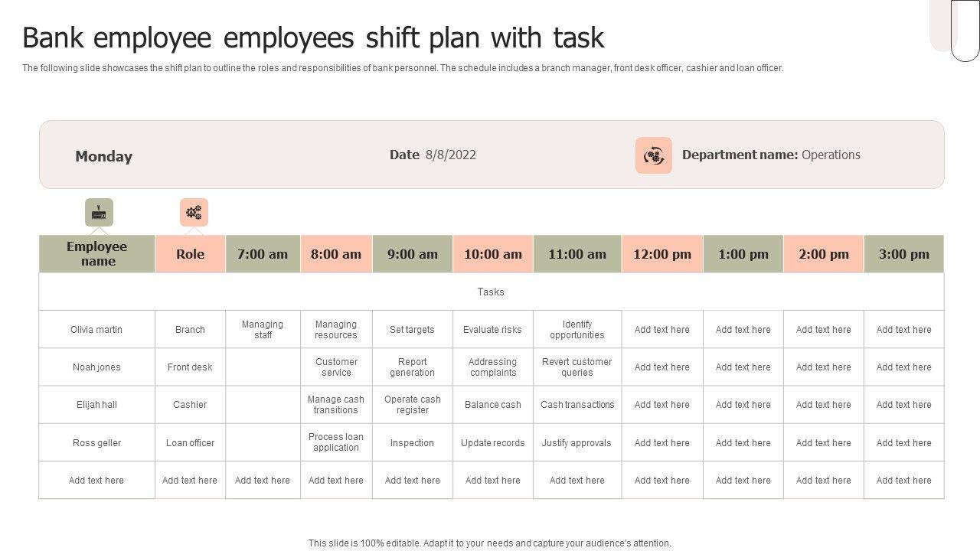Select the Customer service task cell
This screenshot has height=551, width=980.
point(336,367)
